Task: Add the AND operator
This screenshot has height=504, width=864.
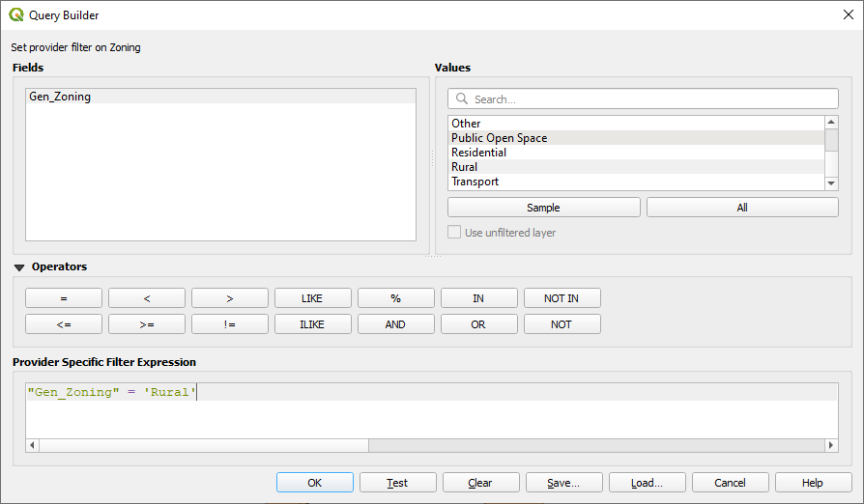Action: coord(395,324)
